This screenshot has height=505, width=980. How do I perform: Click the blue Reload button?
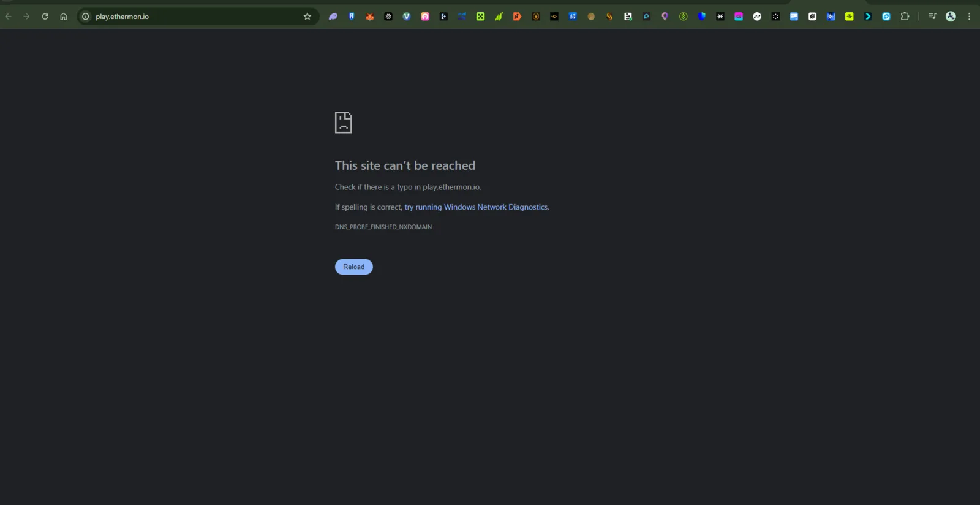tap(354, 267)
